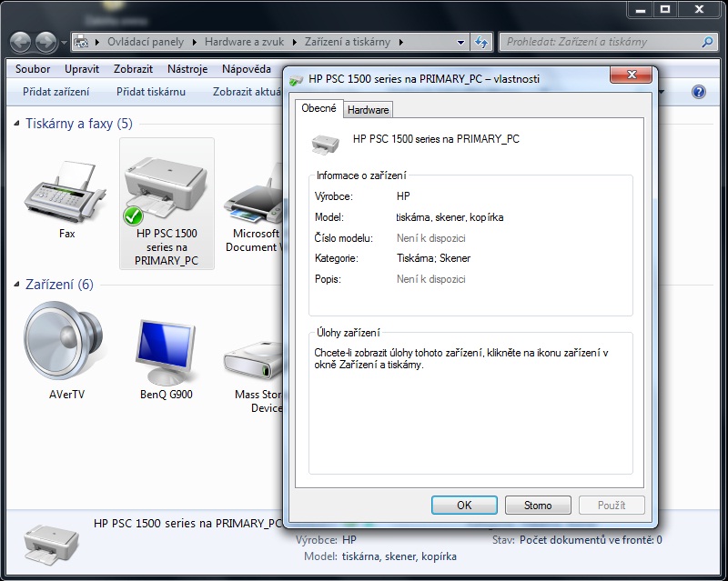Click Není k dispozici beside Popis
Screen dimensions: 728x581
click(430, 279)
